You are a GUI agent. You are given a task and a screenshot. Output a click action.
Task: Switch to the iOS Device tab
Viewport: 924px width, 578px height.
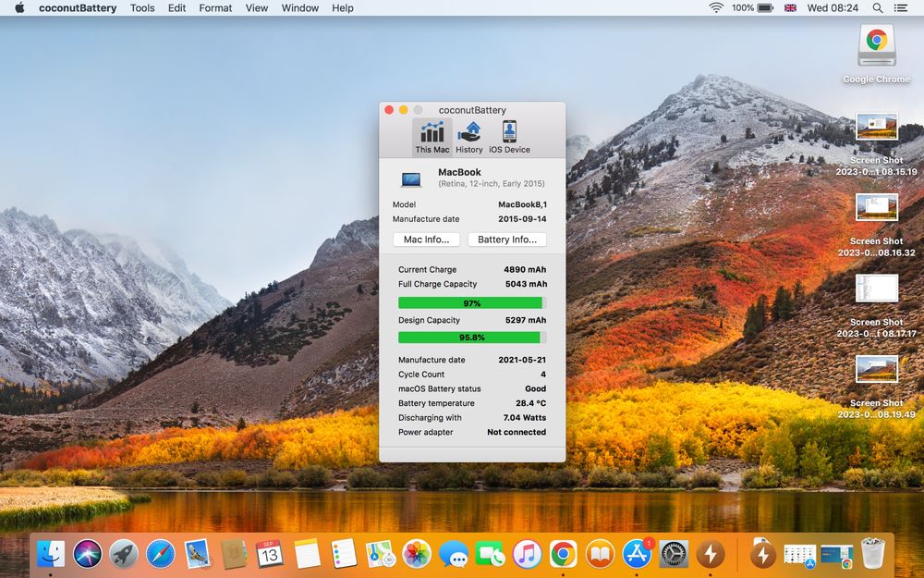(x=509, y=137)
